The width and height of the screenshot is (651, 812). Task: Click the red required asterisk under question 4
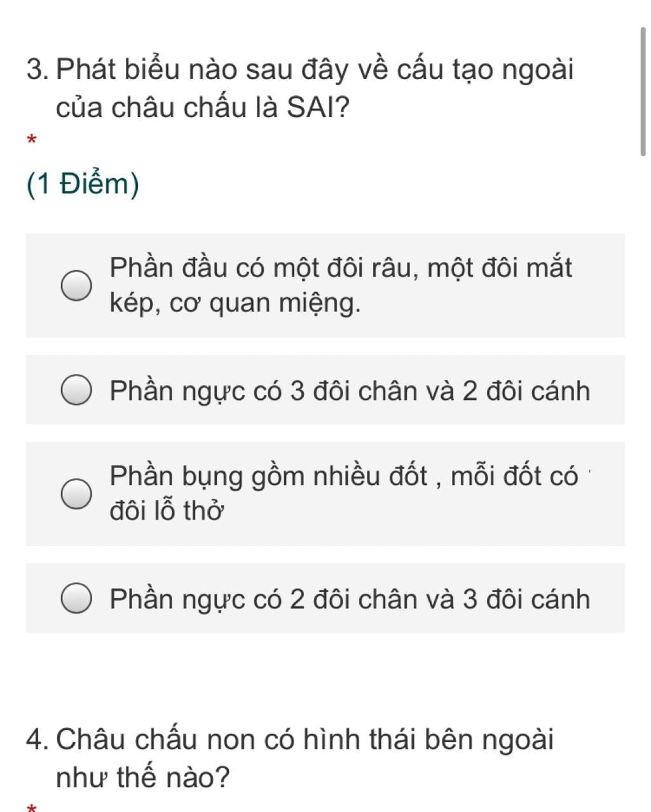point(32,808)
